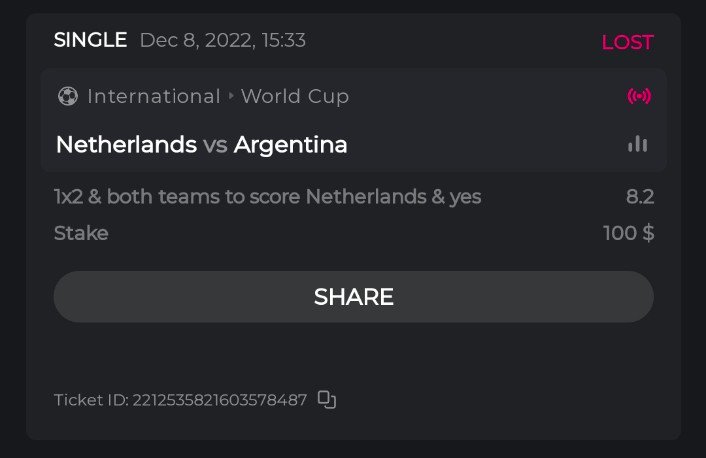Click the LOST status label
The width and height of the screenshot is (706, 458).
coord(627,42)
